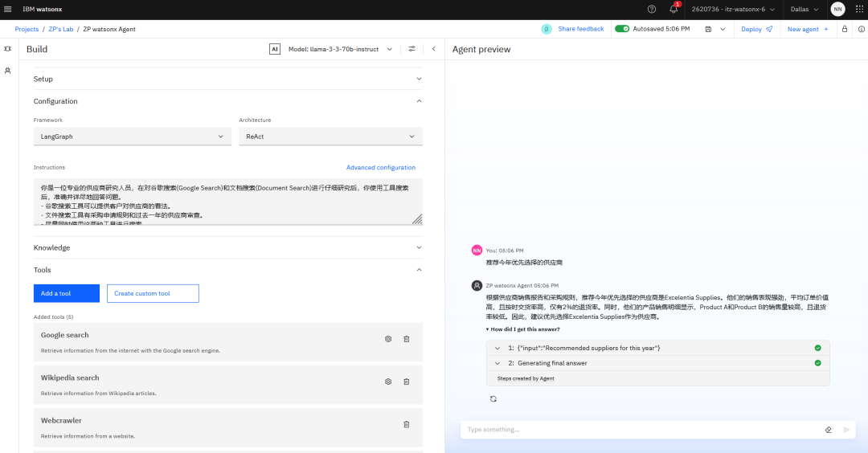
Task: Open the information icon in header
Action: click(862, 29)
